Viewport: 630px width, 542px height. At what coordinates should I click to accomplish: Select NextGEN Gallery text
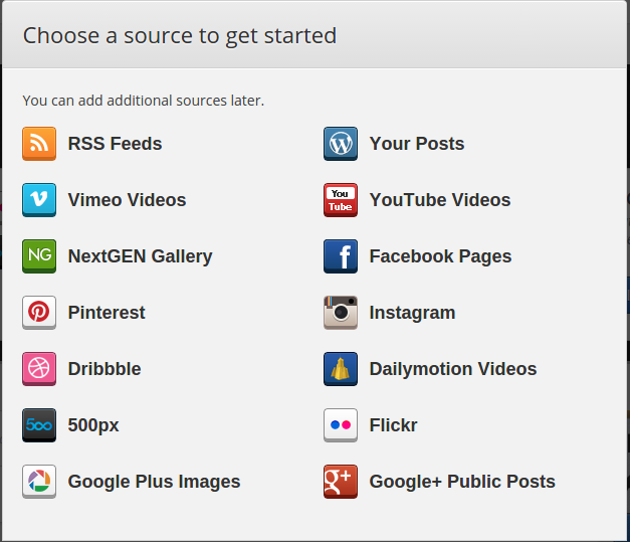coord(140,257)
